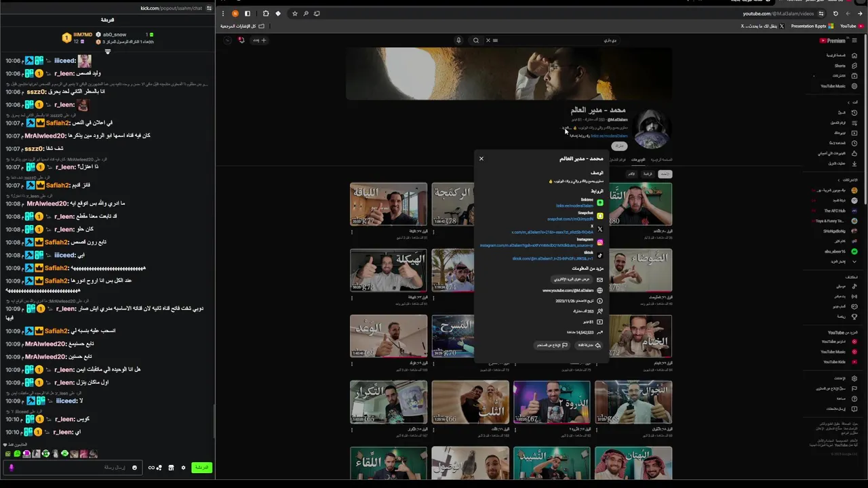Click the green chat send button

tap(201, 468)
